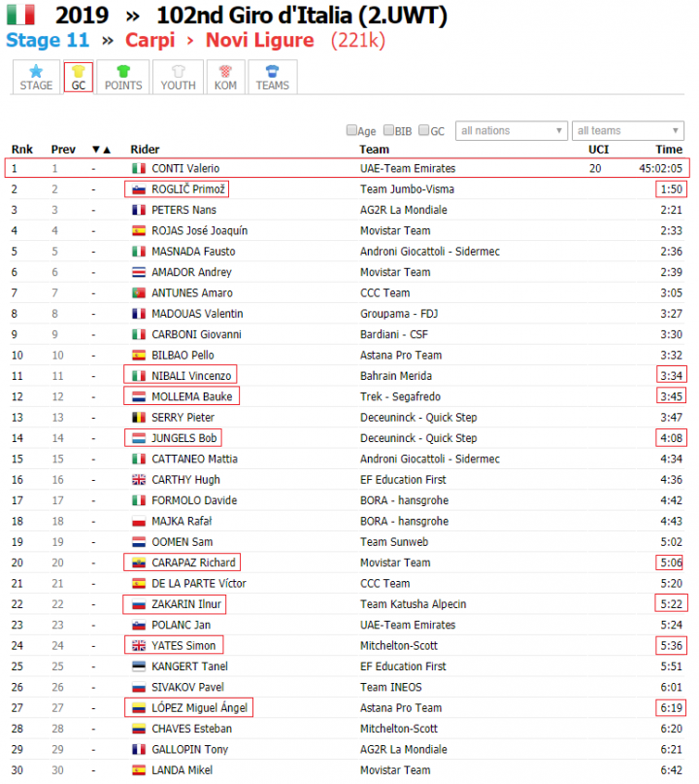
Task: Enable the Age column checkbox
Action: 351,130
